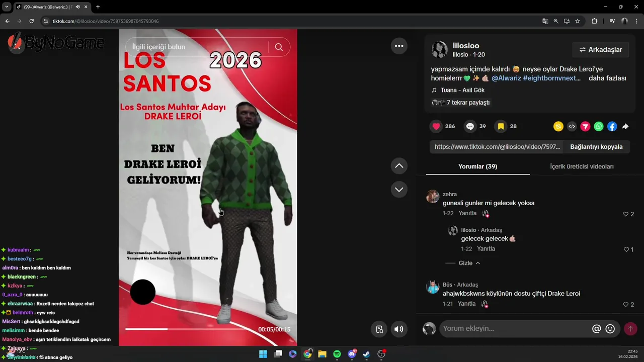Open the embed code icon
The width and height of the screenshot is (644, 362).
tap(572, 127)
